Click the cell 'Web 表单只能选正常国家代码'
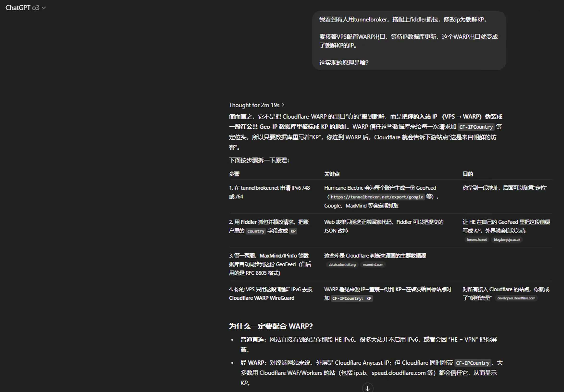 pos(384,227)
